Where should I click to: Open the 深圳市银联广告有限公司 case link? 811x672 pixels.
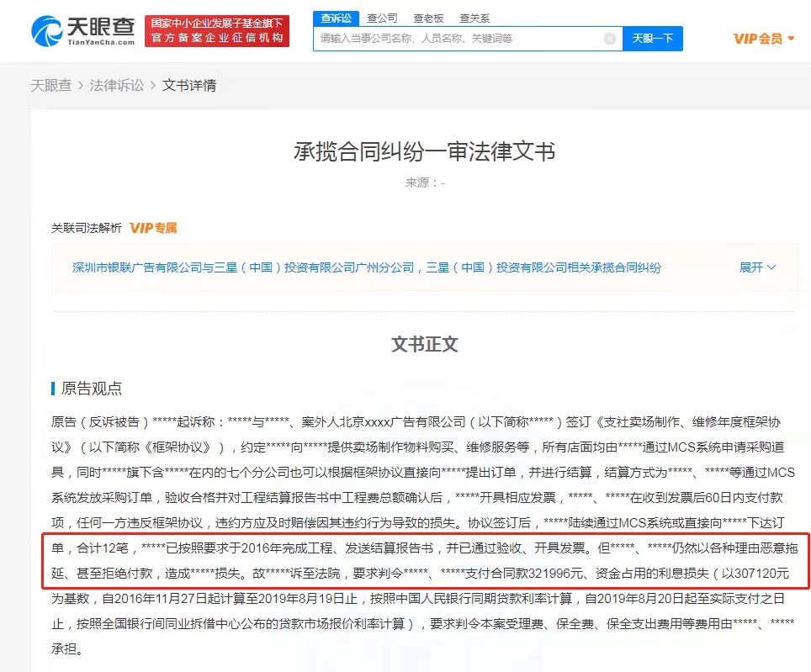tap(367, 267)
